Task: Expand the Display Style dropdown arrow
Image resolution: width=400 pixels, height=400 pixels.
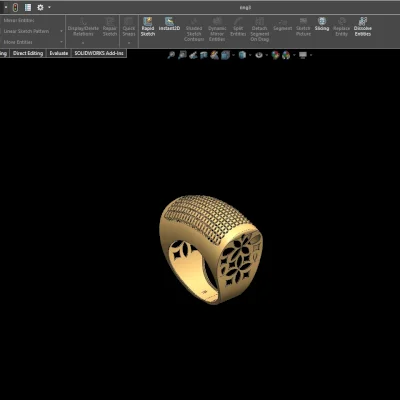Action: [250, 55]
